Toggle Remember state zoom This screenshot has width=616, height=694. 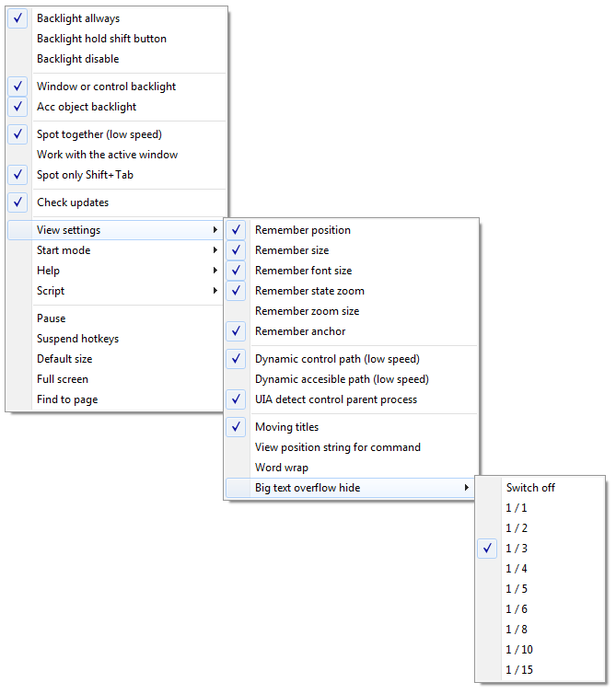(352, 291)
